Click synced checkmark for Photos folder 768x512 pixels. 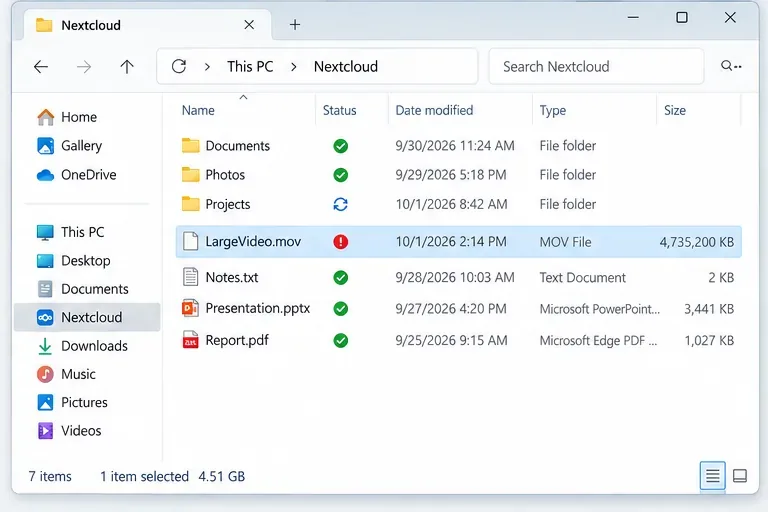(x=340, y=174)
